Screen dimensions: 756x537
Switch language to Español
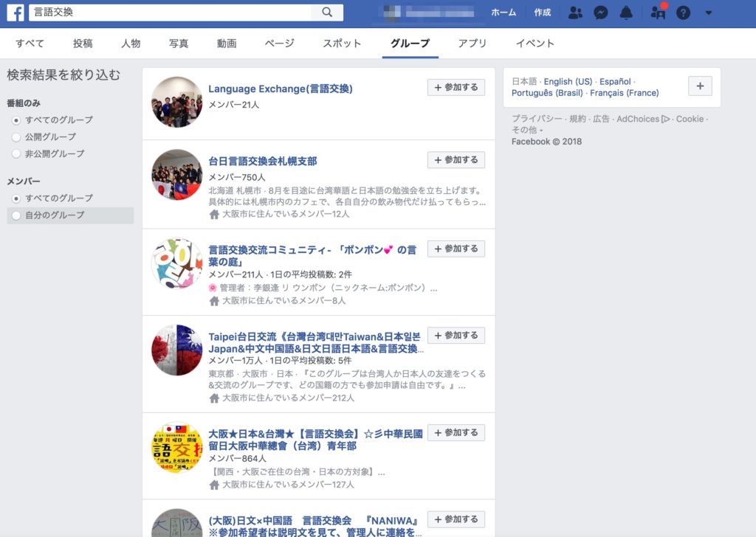(615, 82)
